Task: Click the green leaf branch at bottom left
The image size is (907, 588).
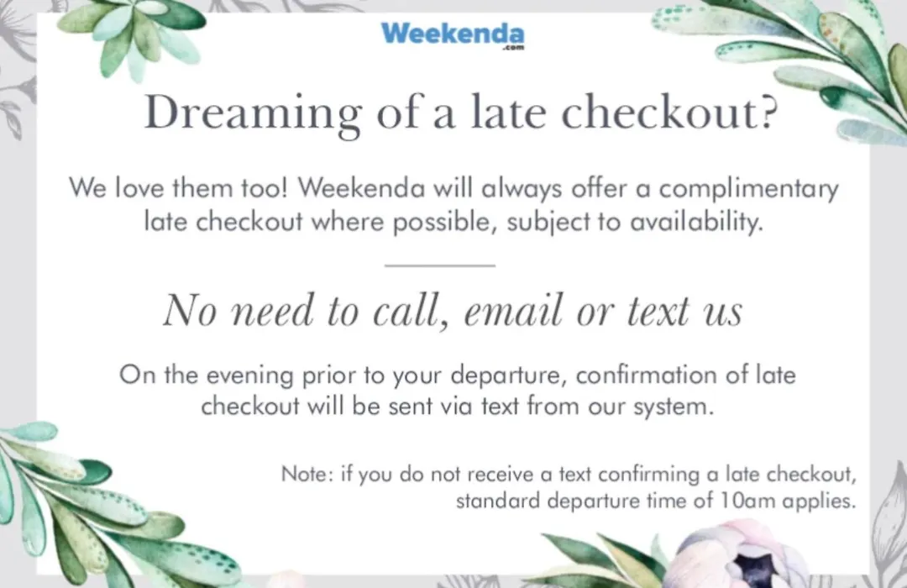Action: coord(84,504)
